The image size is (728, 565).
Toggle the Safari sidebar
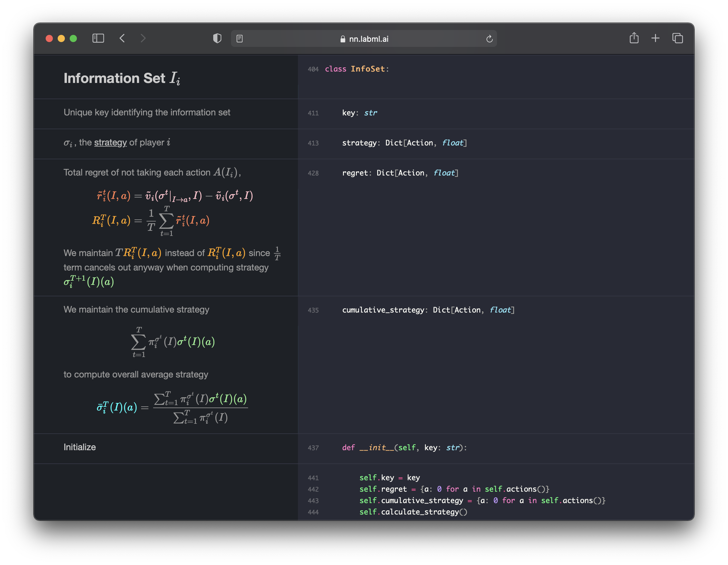click(x=98, y=38)
